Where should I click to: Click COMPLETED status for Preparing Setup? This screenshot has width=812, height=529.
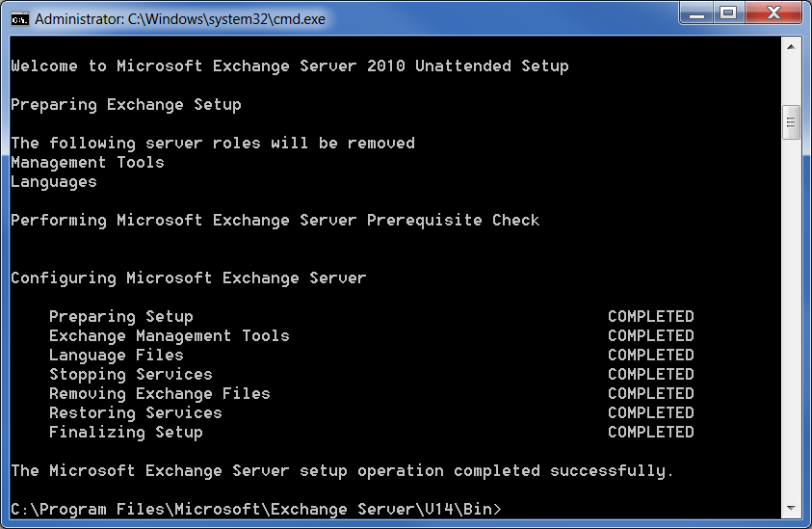point(651,317)
